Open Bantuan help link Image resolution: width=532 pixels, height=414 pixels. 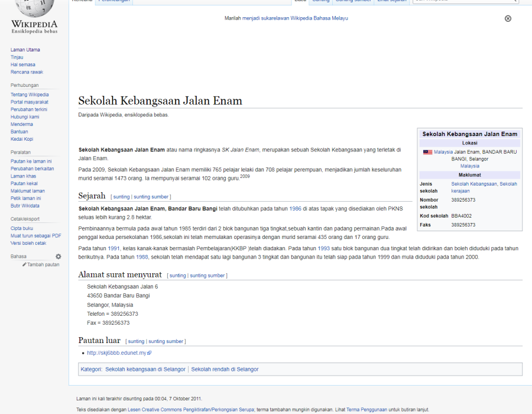click(19, 132)
